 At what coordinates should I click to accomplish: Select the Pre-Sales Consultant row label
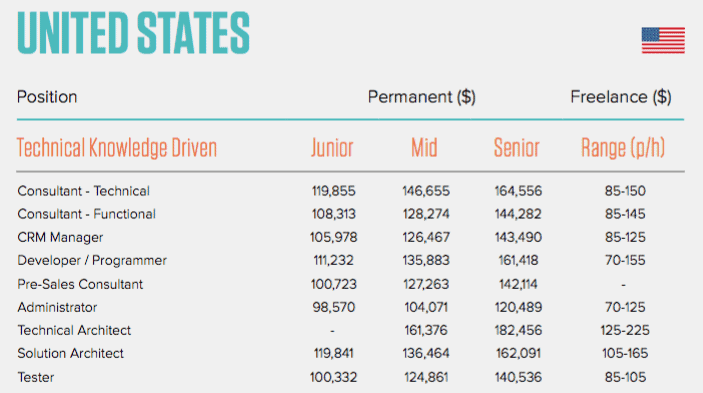click(x=80, y=284)
